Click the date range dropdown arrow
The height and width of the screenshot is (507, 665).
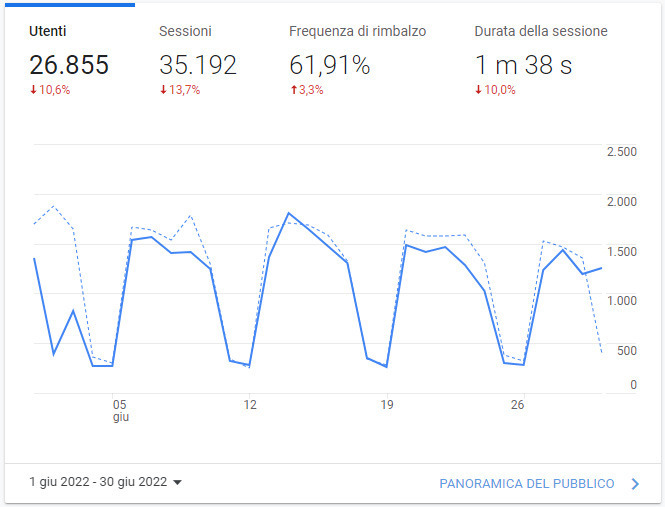click(x=178, y=483)
